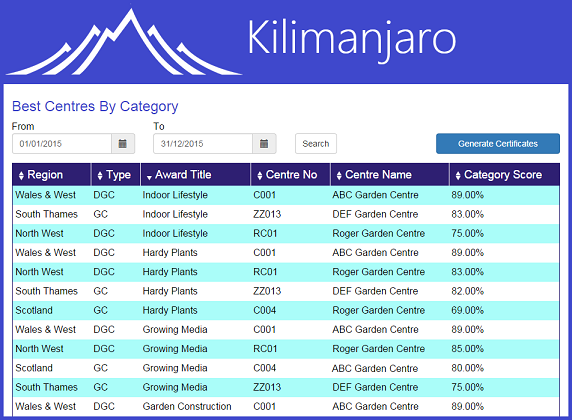572x420 pixels.
Task: Open the From date calendar picker
Action: pyautogui.click(x=123, y=143)
